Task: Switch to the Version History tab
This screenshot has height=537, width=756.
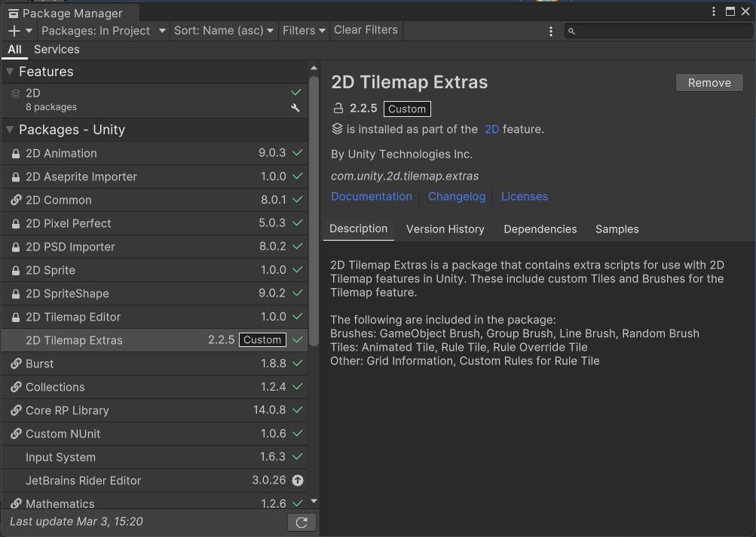Action: 445,229
